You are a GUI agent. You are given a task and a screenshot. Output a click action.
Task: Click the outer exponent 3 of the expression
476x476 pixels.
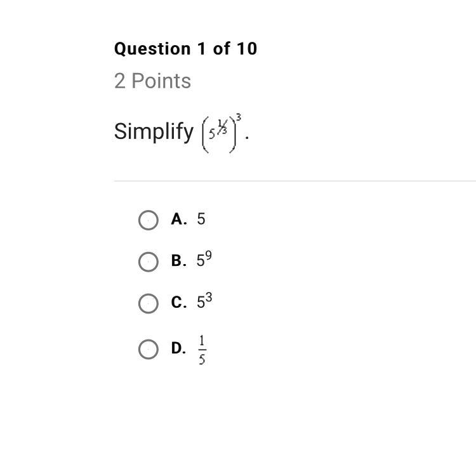pyautogui.click(x=239, y=118)
